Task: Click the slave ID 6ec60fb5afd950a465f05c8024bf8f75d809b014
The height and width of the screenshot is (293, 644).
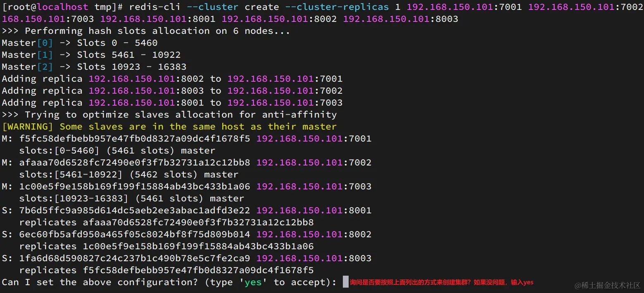Action: click(135, 234)
